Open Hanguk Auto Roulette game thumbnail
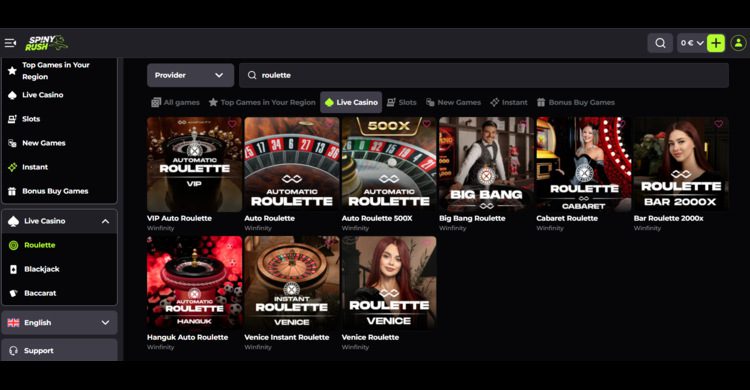 coord(195,283)
